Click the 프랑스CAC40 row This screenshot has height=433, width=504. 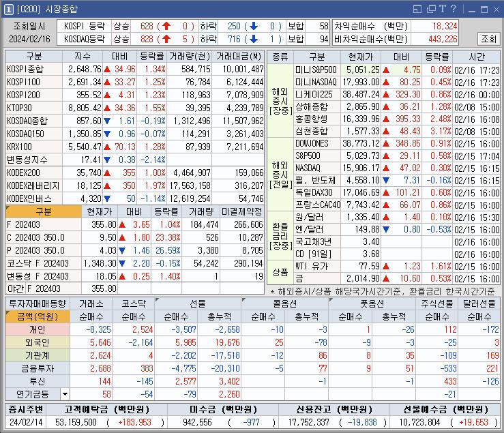pyautogui.click(x=397, y=205)
